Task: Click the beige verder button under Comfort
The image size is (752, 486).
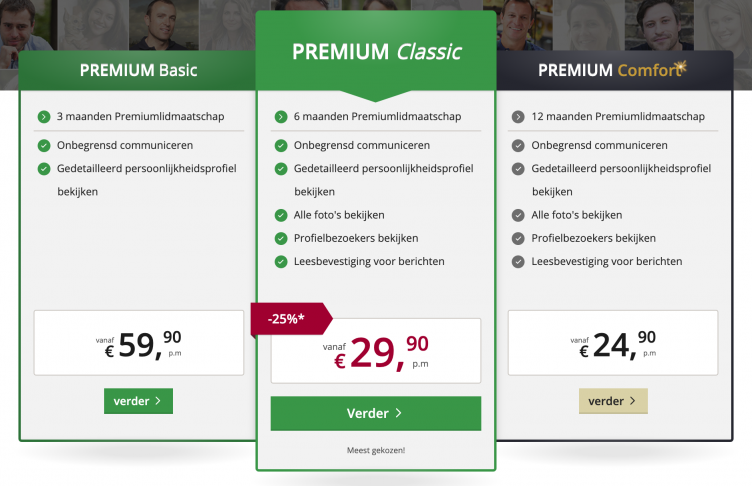Action: (x=613, y=401)
